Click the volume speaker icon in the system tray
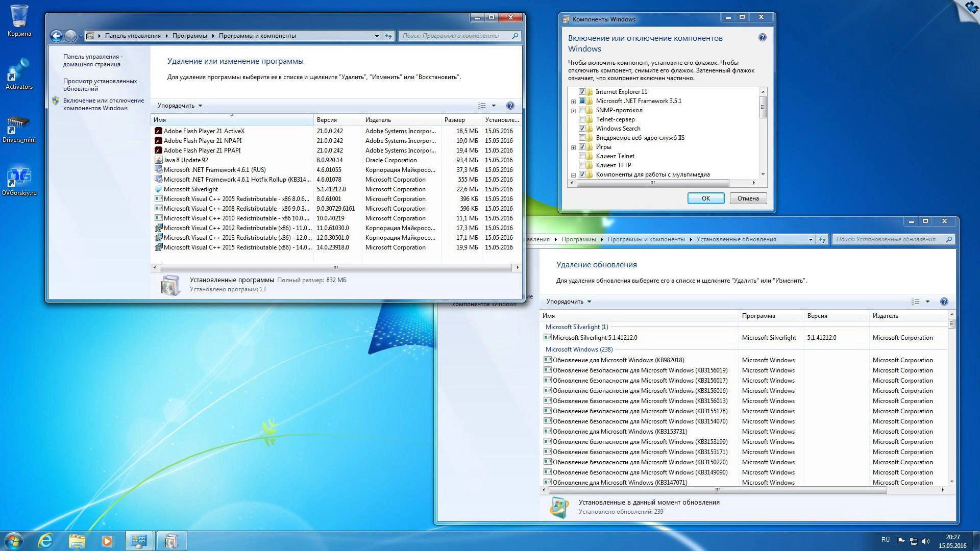The image size is (980, 551). [x=927, y=540]
